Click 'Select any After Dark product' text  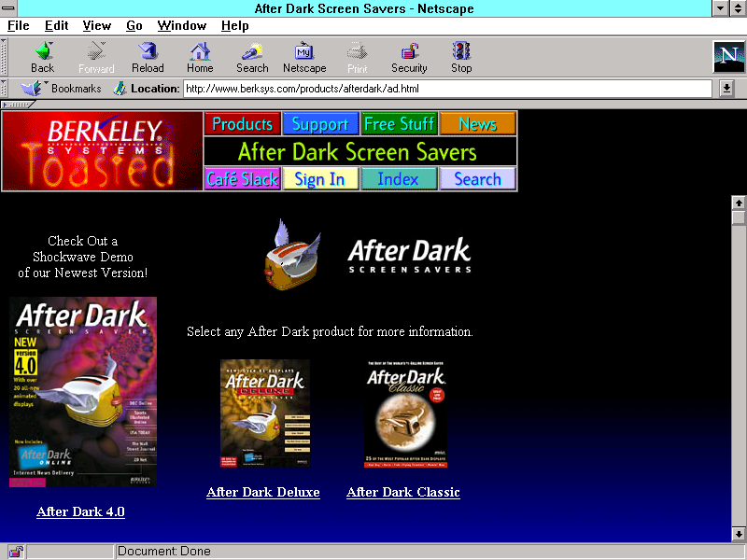pos(330,331)
